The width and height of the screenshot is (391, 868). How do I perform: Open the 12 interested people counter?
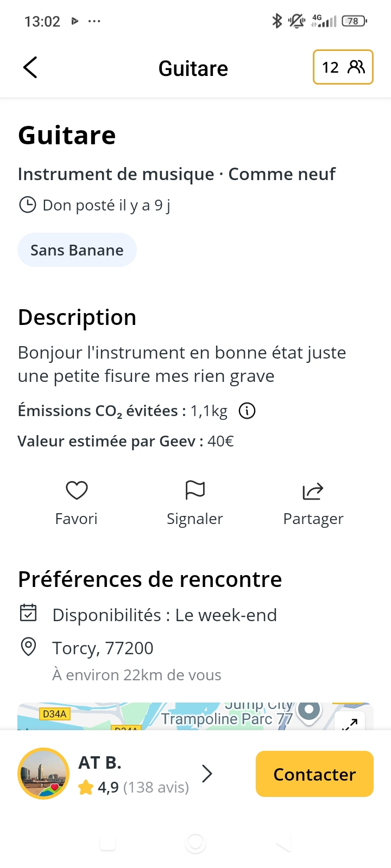343,67
